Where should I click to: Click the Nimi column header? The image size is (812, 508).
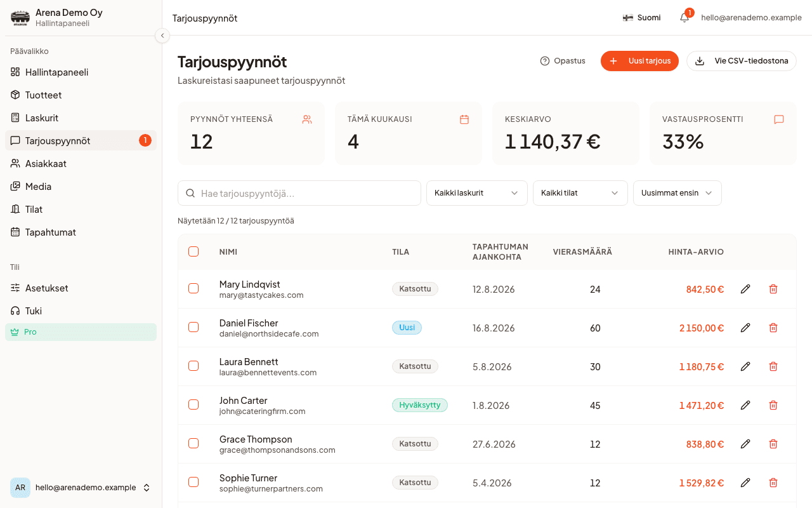(x=228, y=252)
